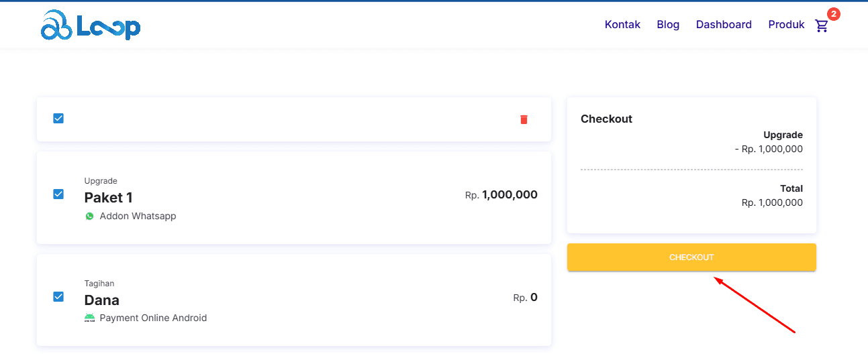Uncheck the Paket 1 item checkbox
The image size is (868, 358).
[58, 194]
